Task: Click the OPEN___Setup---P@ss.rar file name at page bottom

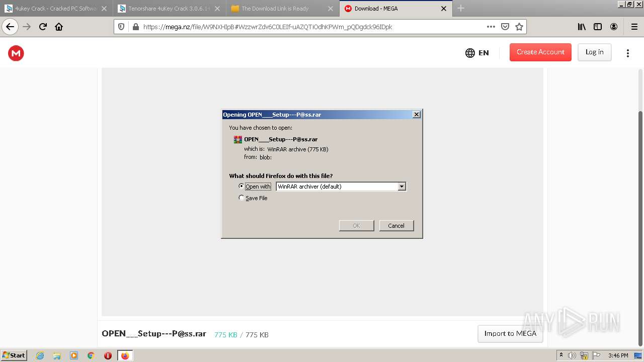Action: [154, 334]
